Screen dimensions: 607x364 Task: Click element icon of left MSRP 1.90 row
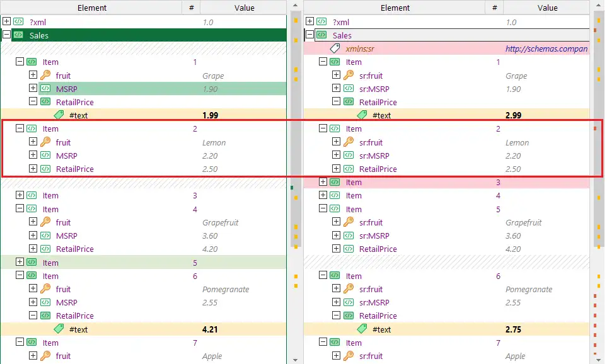[x=45, y=88]
